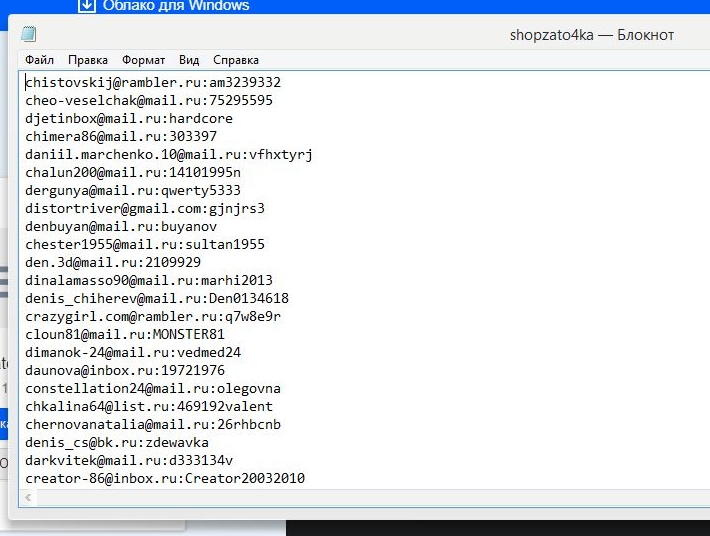Place cursor in the line starting with djetinbox
Viewport: 710px width, 536px height.
click(129, 119)
